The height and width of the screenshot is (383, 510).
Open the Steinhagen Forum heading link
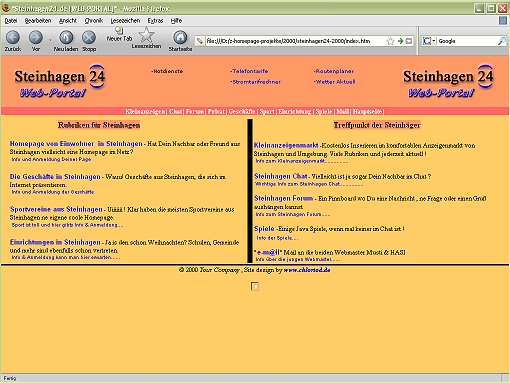[x=283, y=198]
